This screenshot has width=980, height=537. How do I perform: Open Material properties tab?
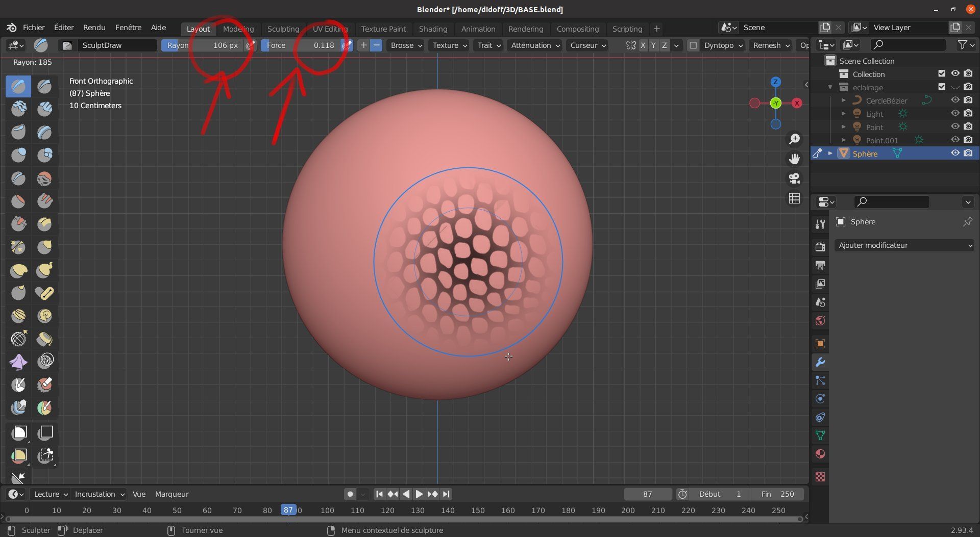820,454
